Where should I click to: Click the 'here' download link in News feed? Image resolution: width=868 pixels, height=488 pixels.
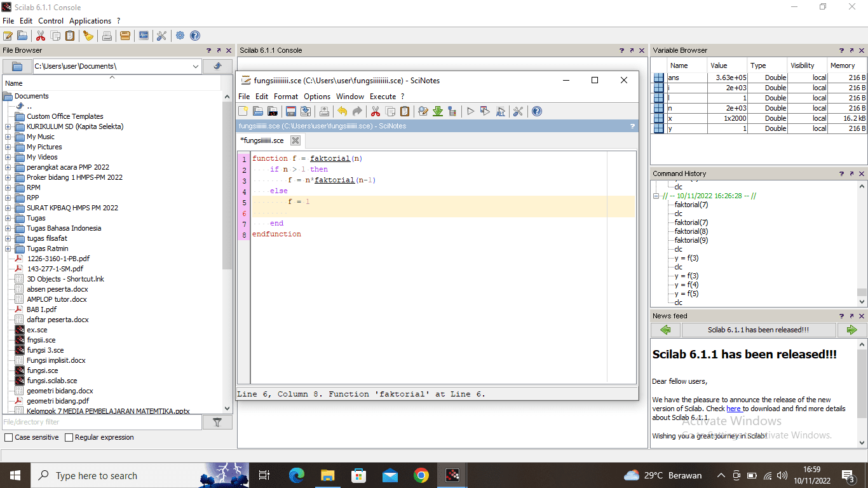[x=734, y=409]
